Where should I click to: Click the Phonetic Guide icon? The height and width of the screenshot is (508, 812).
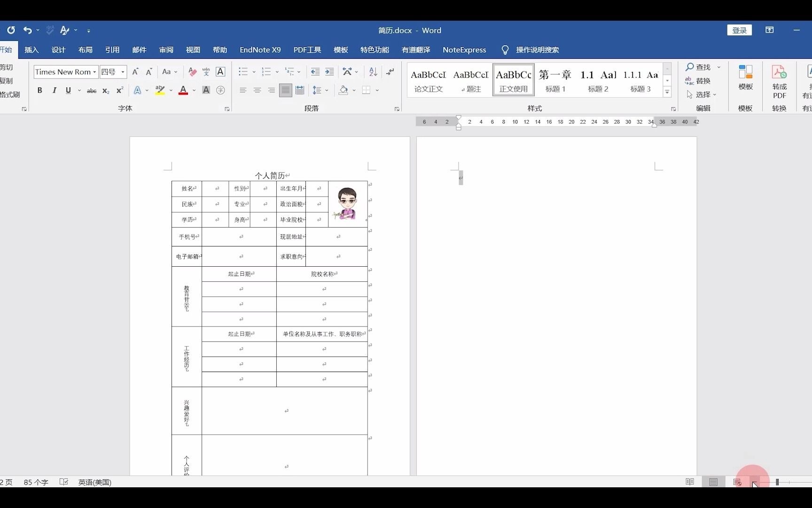point(206,72)
